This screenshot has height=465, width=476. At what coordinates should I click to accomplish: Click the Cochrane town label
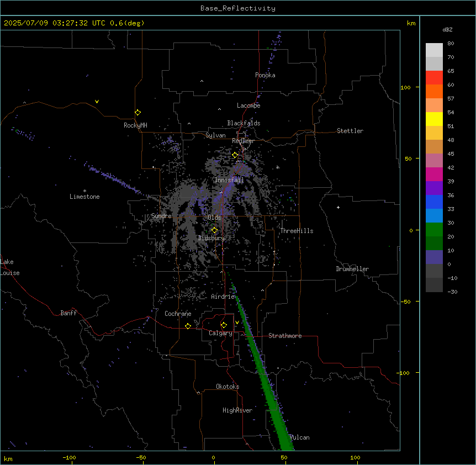(178, 314)
